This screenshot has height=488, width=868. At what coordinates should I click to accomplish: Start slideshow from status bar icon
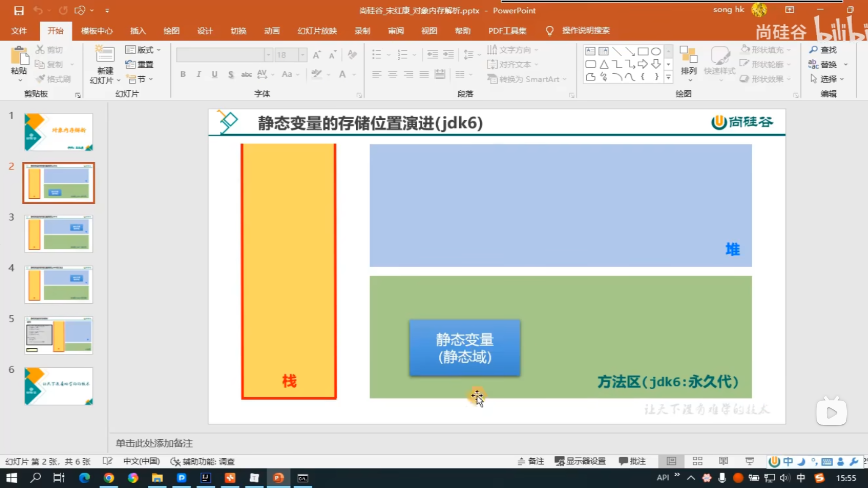pos(750,461)
